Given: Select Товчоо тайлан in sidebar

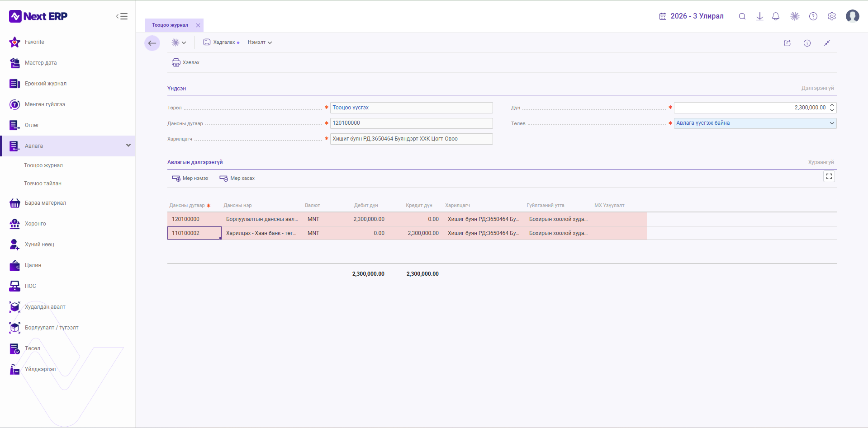Looking at the screenshot, I should coord(43,183).
